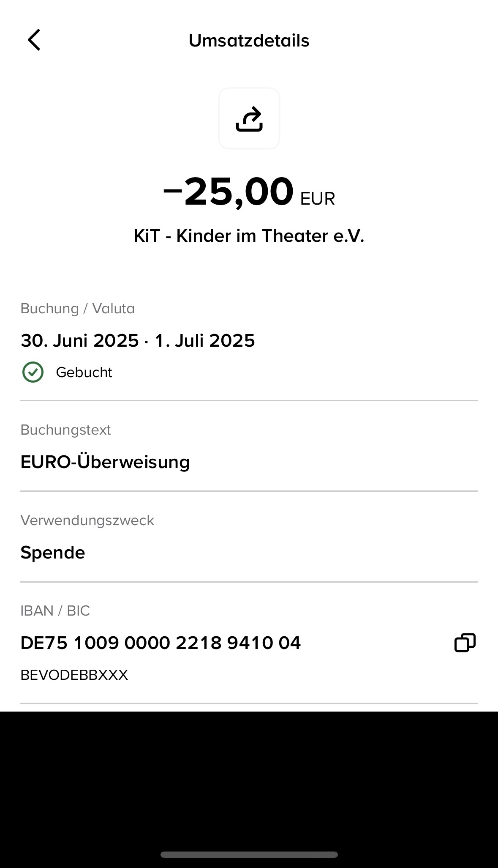Select the IBAN number DE75 1009 0000
The height and width of the screenshot is (868, 498).
click(x=161, y=643)
